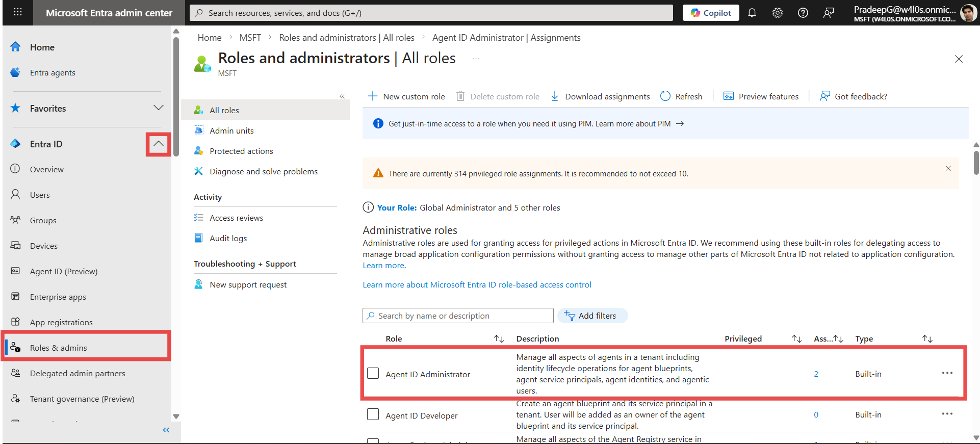Image resolution: width=980 pixels, height=444 pixels.
Task: Open Audit logs menu item
Action: 228,238
